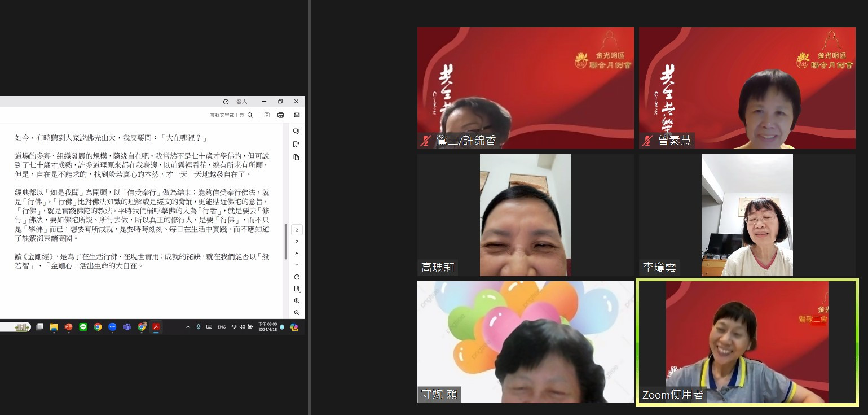
Task: Click the help question mark icon
Action: pyautogui.click(x=226, y=102)
